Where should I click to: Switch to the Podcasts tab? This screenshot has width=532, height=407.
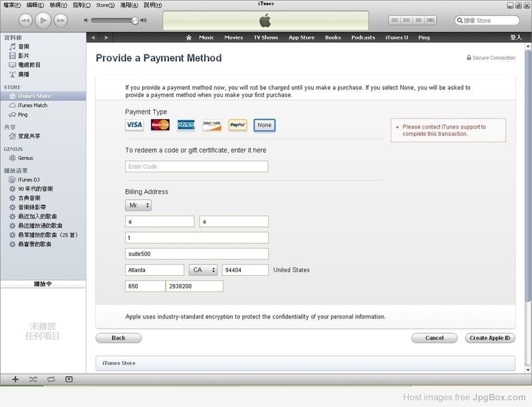[x=363, y=38]
